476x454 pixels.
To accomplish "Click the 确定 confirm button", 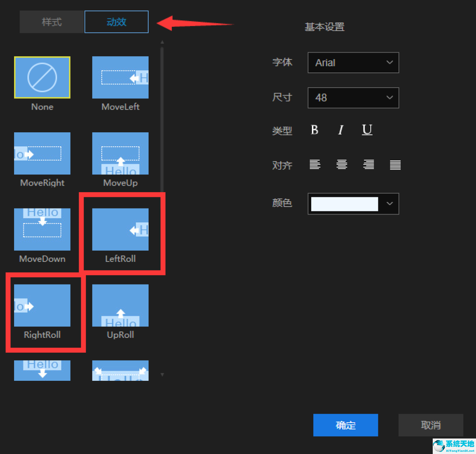I will 345,425.
